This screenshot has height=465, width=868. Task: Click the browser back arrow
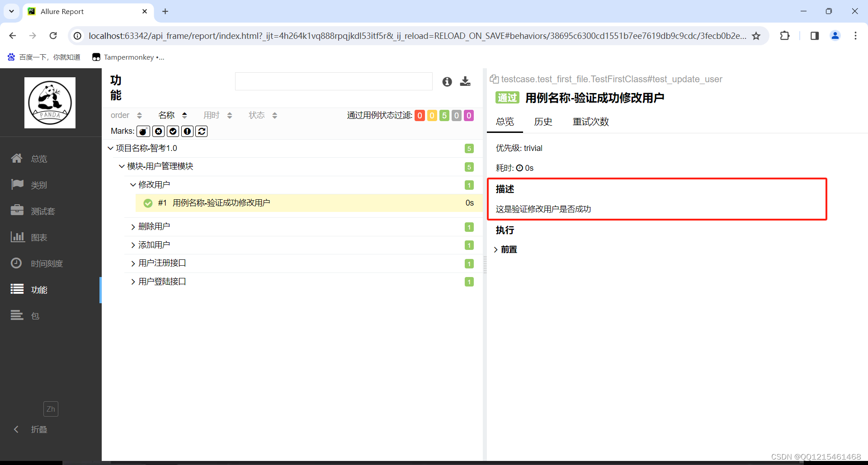[13, 36]
